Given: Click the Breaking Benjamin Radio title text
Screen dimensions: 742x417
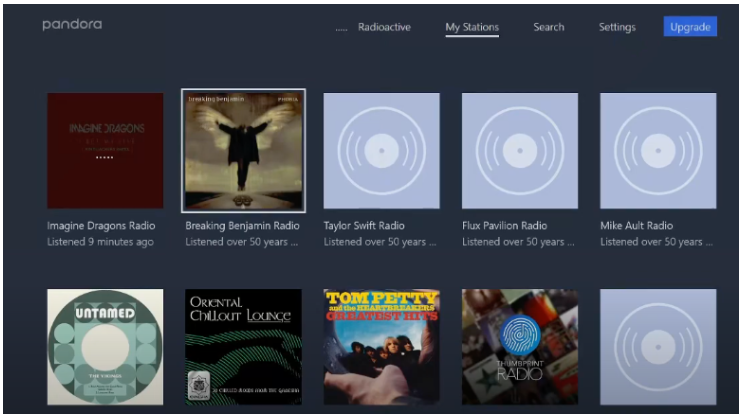Looking at the screenshot, I should click(242, 226).
